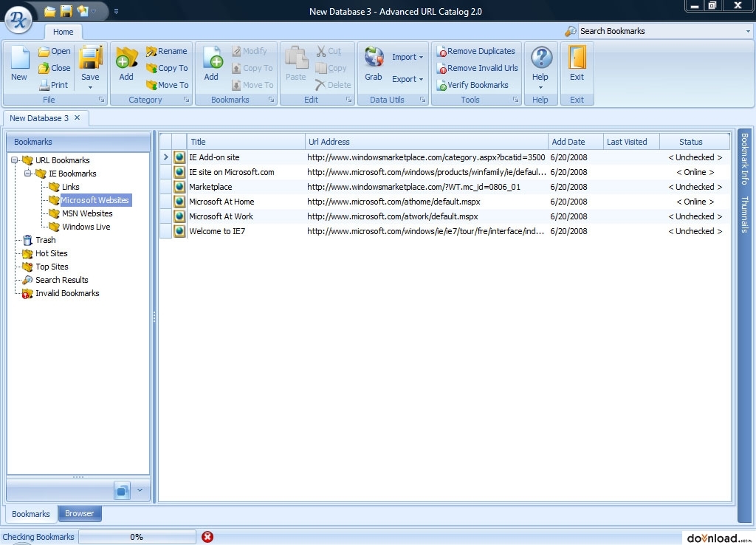The image size is (756, 545).
Task: Click Delete in the Edit group
Action: [x=333, y=85]
